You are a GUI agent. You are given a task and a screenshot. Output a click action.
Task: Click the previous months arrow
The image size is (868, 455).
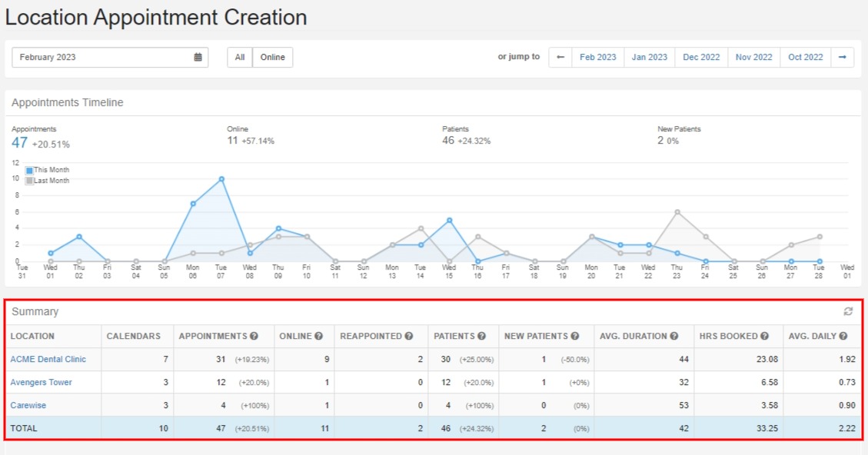coord(560,57)
